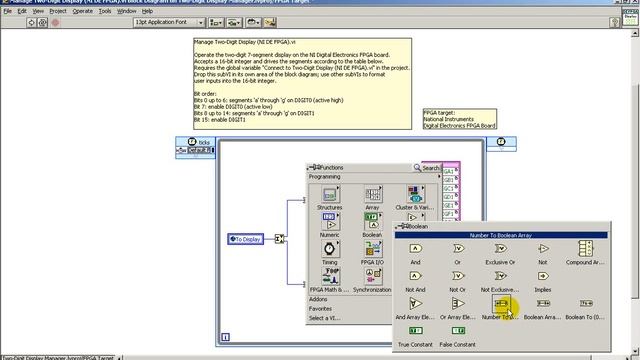Click the GD1 I/O item

pyautogui.click(x=451, y=197)
